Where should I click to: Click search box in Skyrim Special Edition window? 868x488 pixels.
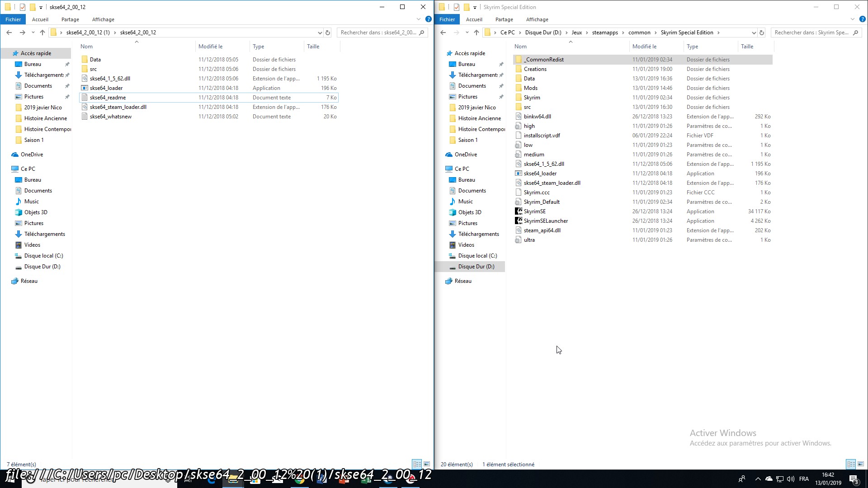816,33
